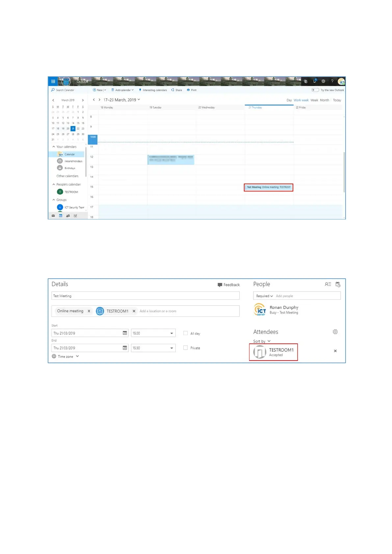Go to next week in calendar view
The height and width of the screenshot is (554, 392).
pos(99,100)
